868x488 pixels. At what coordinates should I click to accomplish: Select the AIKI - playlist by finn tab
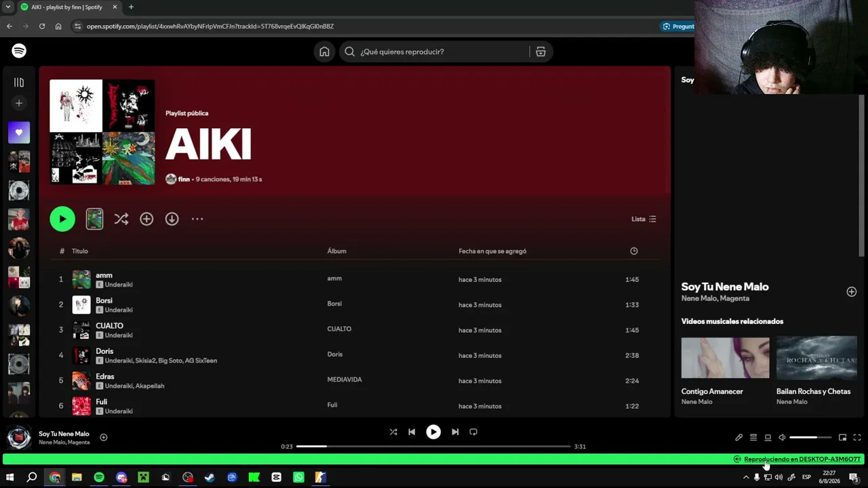[x=68, y=7]
